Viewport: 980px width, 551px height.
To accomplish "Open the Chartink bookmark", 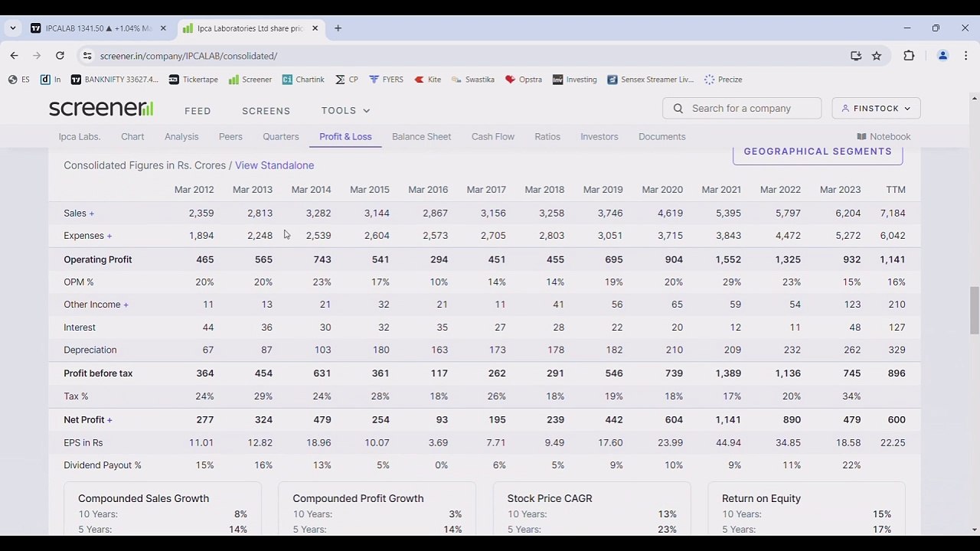I will pyautogui.click(x=303, y=80).
